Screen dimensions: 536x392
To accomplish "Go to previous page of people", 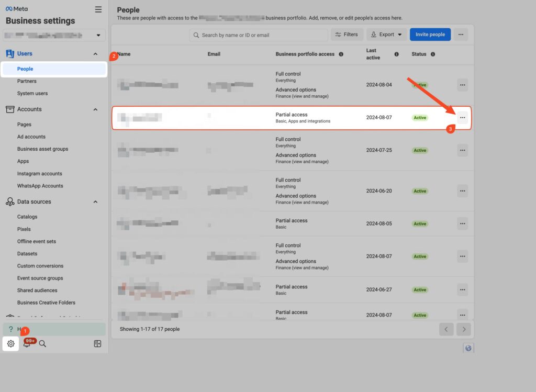I will [446, 329].
